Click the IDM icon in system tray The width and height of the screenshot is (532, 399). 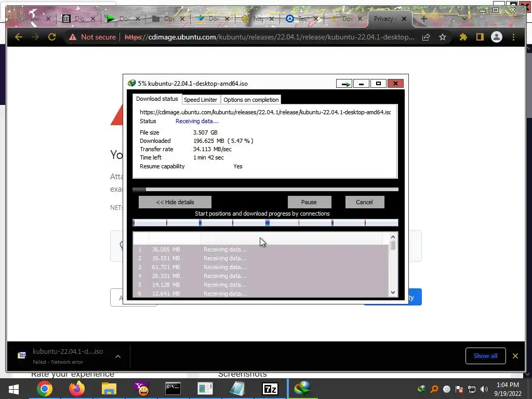421,389
